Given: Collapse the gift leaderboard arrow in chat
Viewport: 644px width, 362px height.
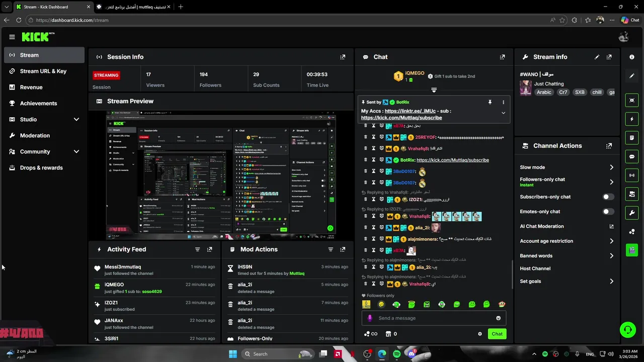Looking at the screenshot, I should [434, 90].
